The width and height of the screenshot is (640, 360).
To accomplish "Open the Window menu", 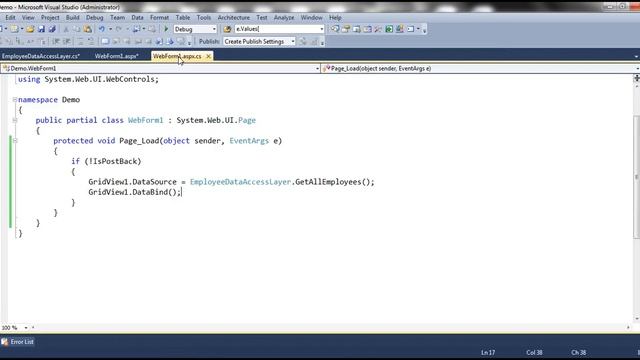I will click(x=311, y=18).
